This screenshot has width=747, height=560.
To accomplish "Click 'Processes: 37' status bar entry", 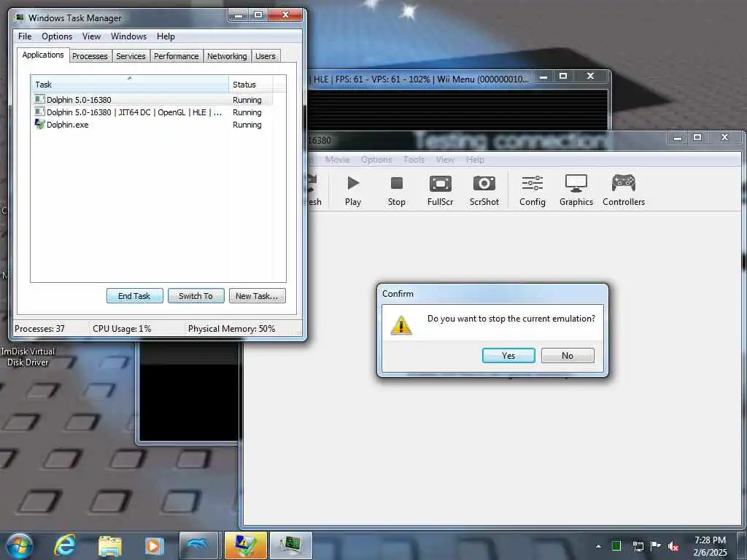I will (x=39, y=329).
